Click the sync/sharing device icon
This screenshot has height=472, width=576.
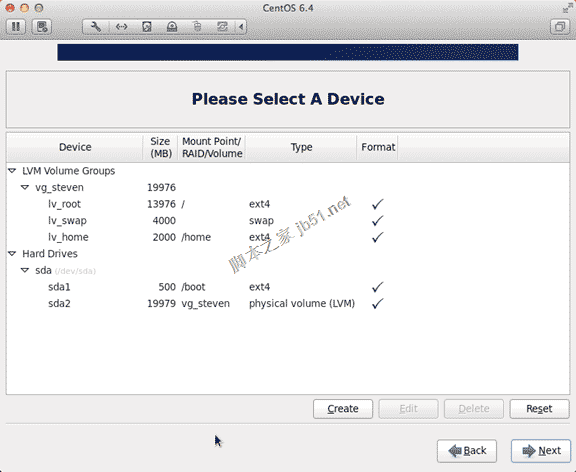222,27
